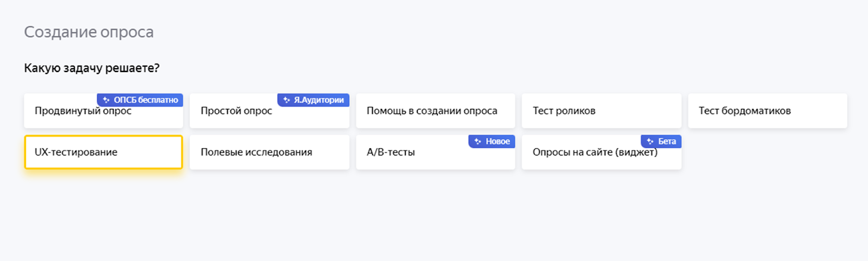
Task: Click the Создание опроса page title
Action: (88, 32)
